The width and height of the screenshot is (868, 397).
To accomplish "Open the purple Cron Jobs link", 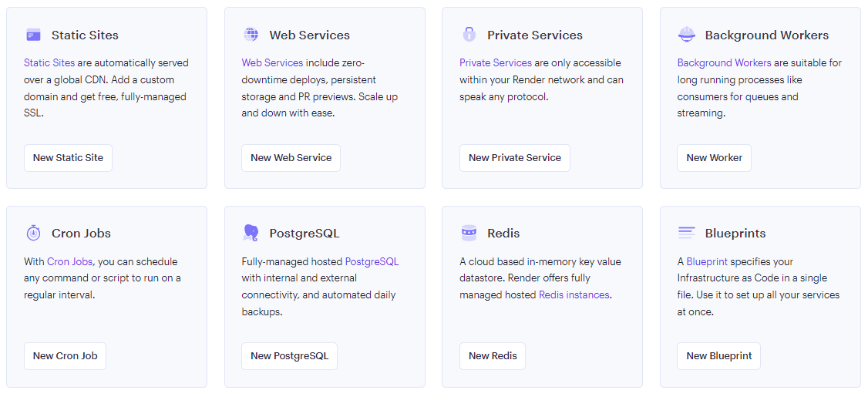I will [69, 261].
